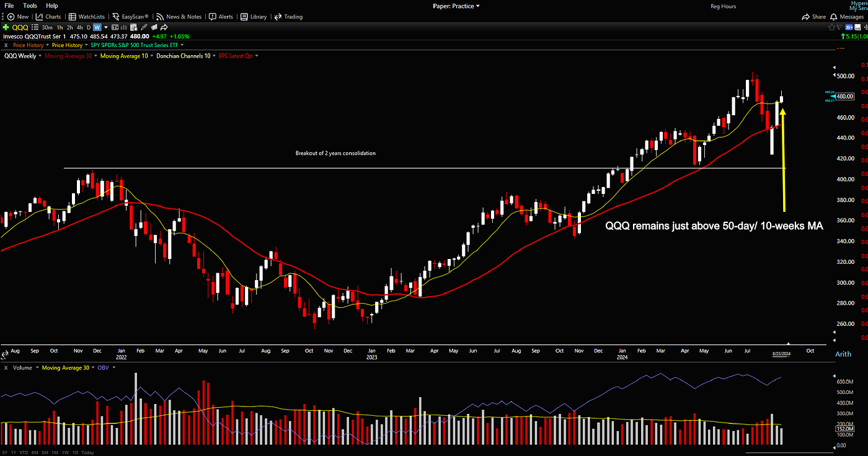Open the Alerts panel
The height and width of the screenshot is (456, 868).
(x=221, y=17)
